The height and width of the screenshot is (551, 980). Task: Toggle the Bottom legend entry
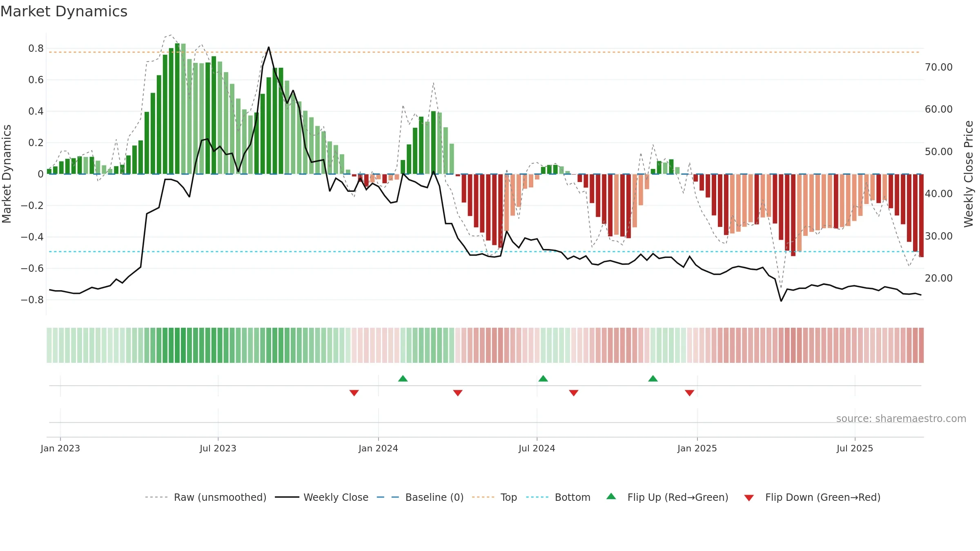[558, 497]
